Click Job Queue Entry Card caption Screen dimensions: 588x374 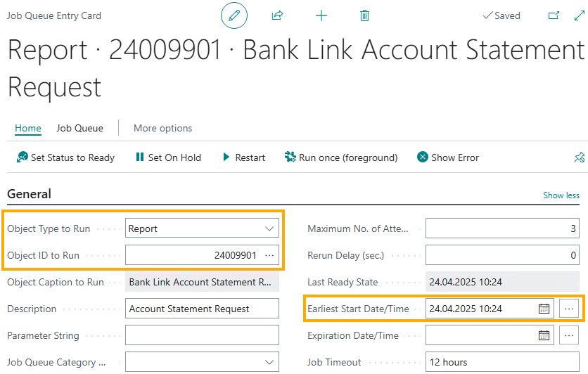(54, 15)
